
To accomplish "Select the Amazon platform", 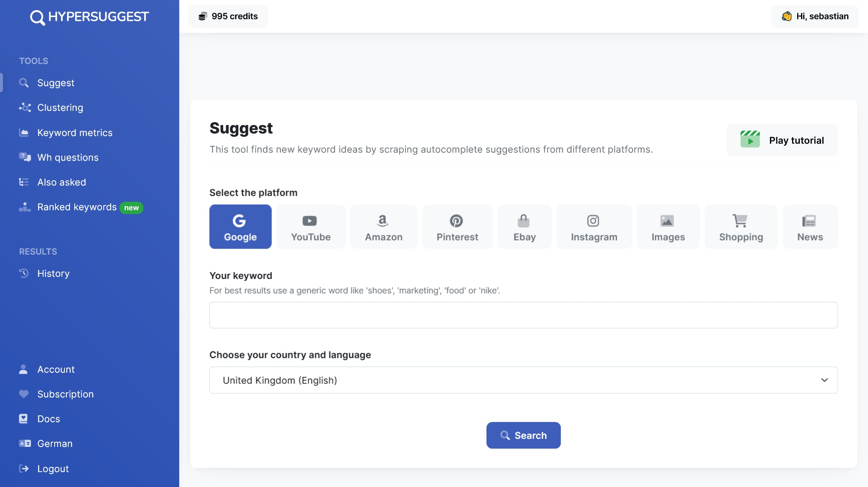I will tap(384, 226).
